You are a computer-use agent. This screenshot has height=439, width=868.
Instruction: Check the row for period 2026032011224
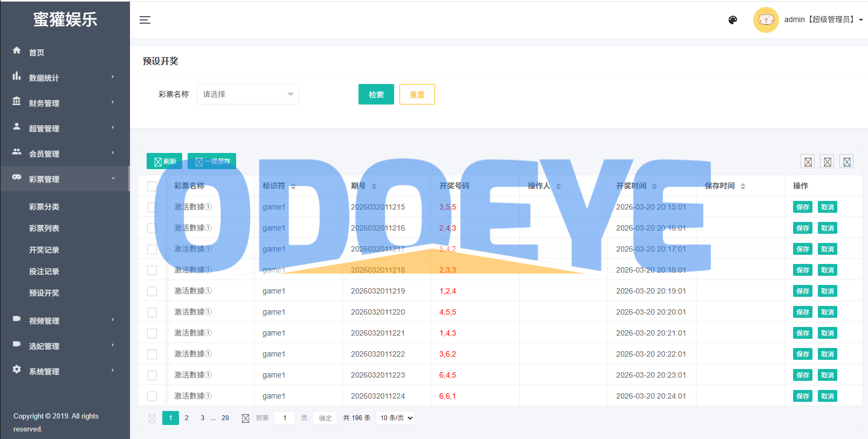(x=152, y=396)
